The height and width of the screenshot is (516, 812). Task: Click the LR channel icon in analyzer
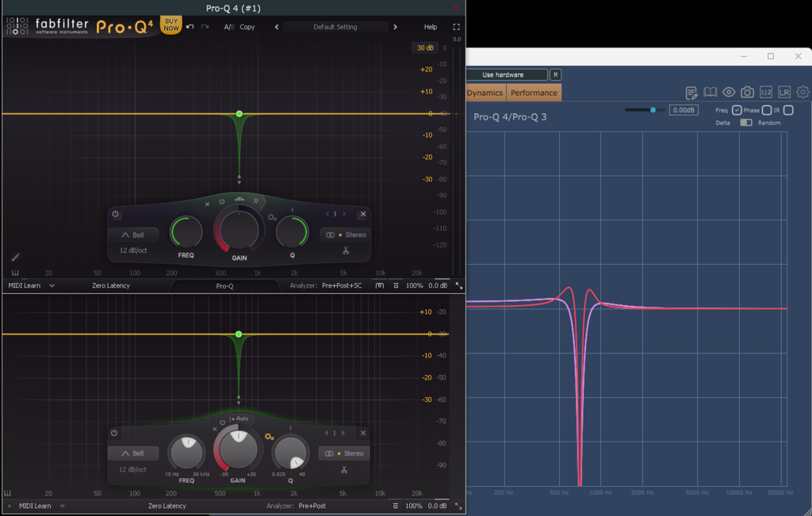784,92
